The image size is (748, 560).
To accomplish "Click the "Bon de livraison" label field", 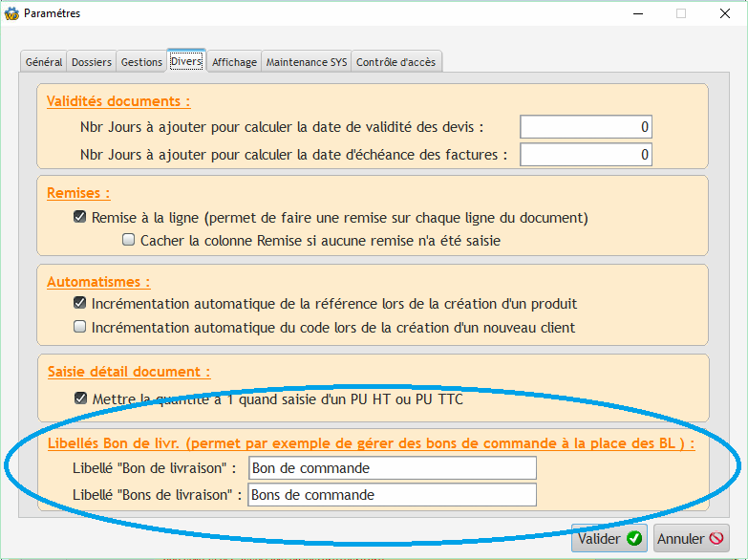I will click(392, 468).
